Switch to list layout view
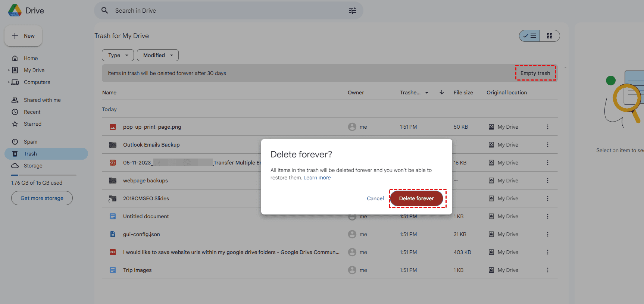Screen dimensions: 644x304 pyautogui.click(x=529, y=36)
